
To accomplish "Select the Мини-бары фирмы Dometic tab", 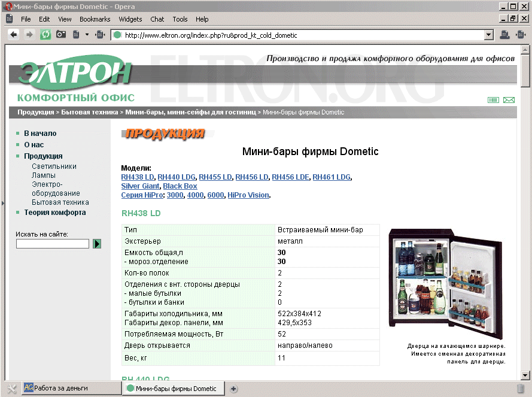I will [173, 388].
